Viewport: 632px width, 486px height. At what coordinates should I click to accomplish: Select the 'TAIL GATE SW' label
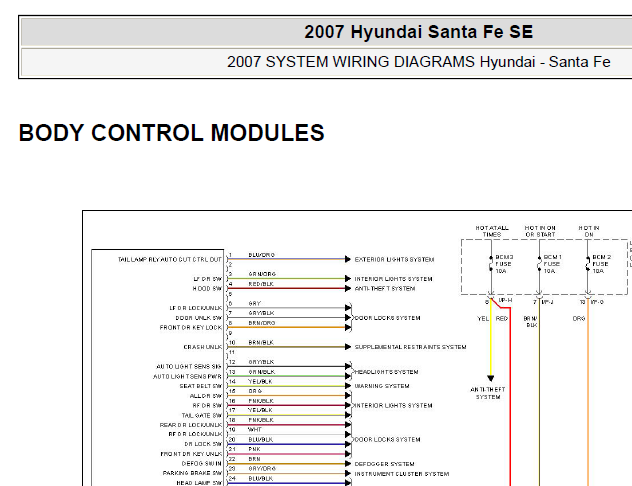(x=202, y=415)
